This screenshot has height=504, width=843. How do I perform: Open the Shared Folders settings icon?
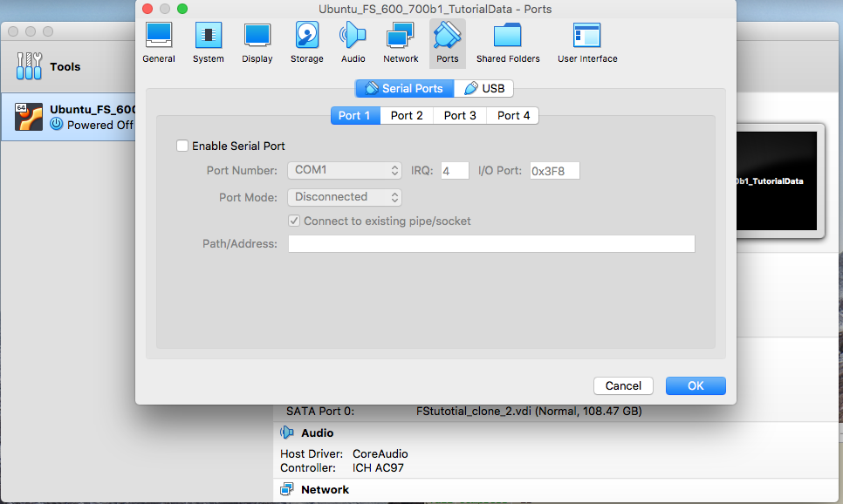click(508, 42)
